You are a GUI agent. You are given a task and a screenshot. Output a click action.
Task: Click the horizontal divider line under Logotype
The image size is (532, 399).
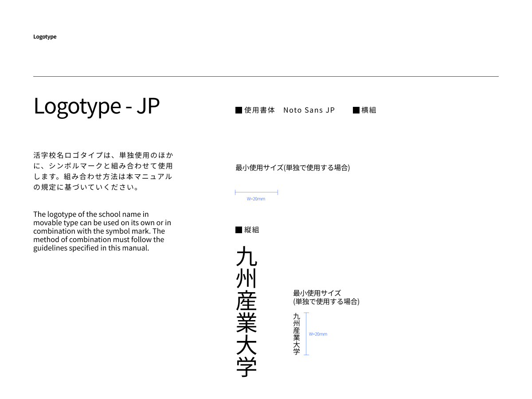(266, 76)
